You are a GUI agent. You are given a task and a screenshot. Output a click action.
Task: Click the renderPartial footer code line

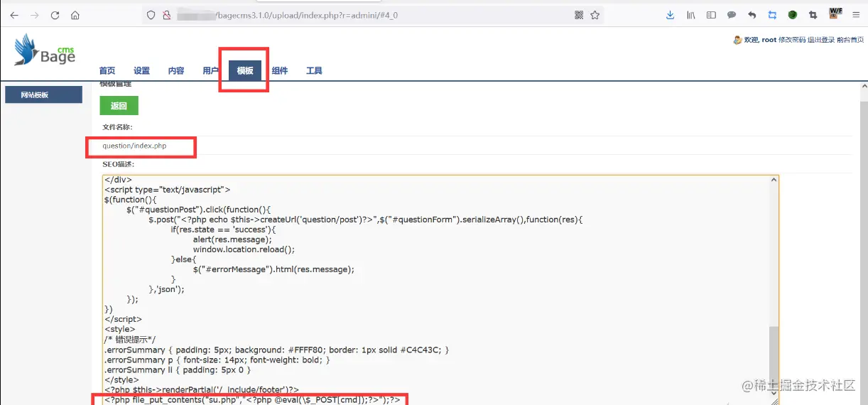[202, 389]
